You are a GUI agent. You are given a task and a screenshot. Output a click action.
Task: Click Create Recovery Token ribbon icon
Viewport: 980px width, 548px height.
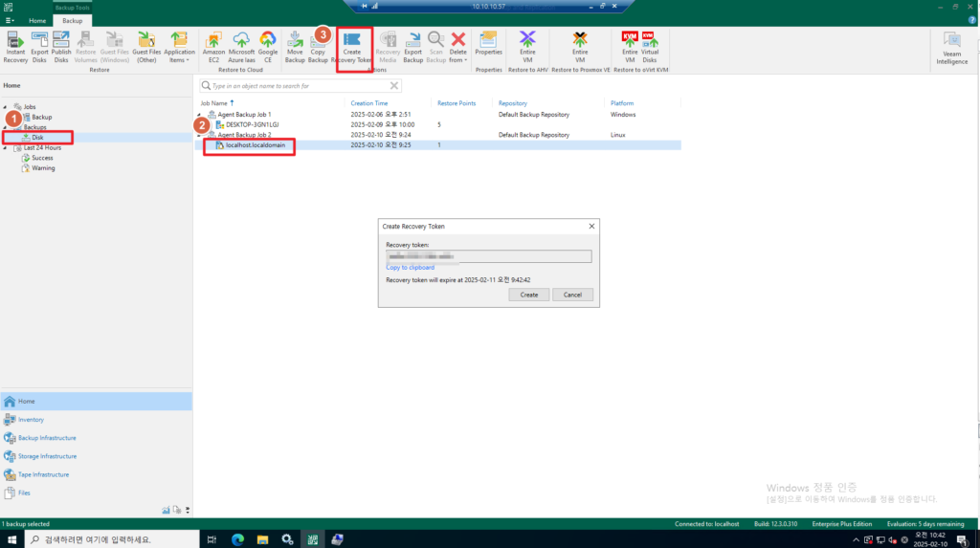point(352,48)
